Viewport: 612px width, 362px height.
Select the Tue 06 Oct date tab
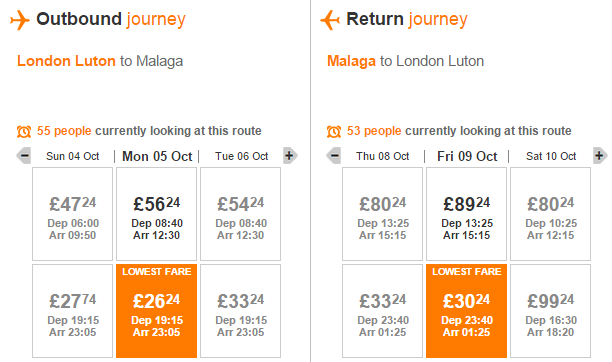tap(242, 156)
